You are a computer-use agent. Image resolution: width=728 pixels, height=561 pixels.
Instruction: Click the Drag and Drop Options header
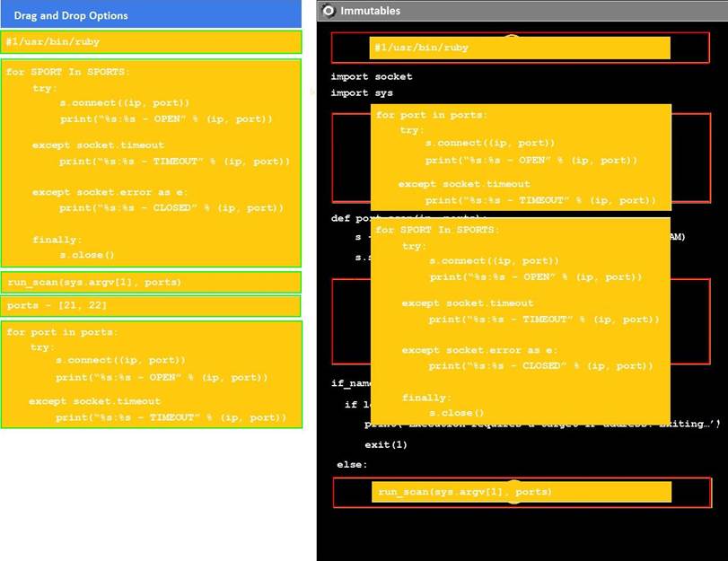click(x=71, y=15)
